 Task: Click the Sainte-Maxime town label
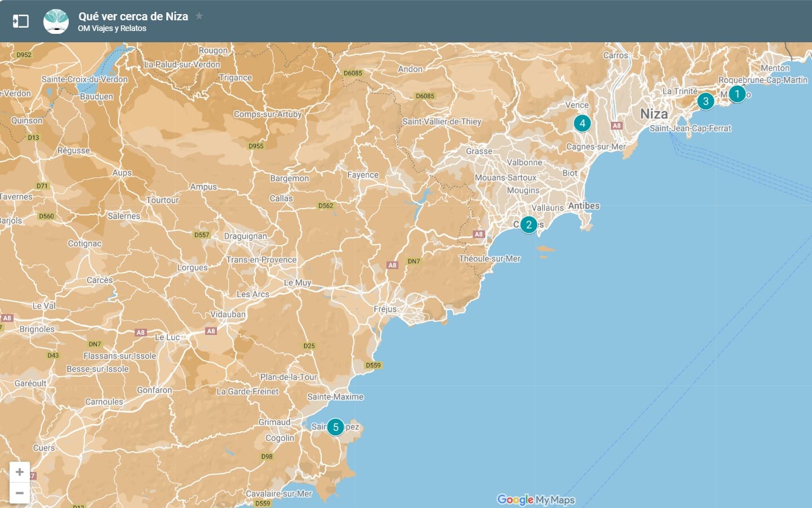click(335, 397)
